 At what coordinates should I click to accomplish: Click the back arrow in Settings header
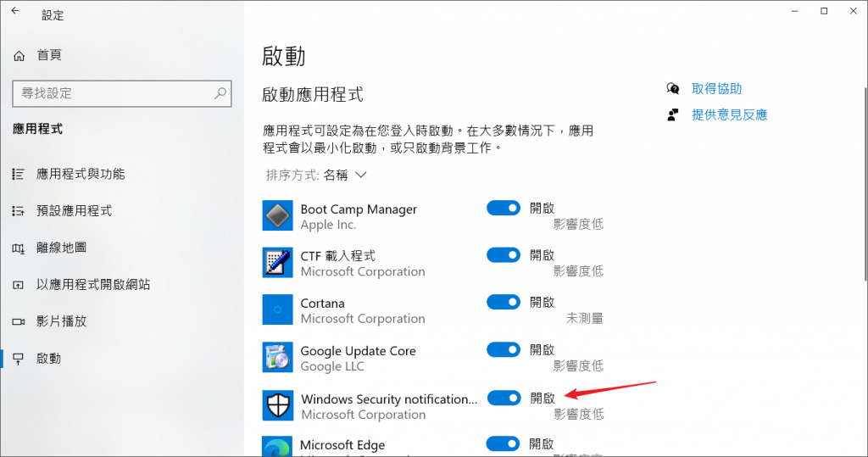(x=15, y=10)
